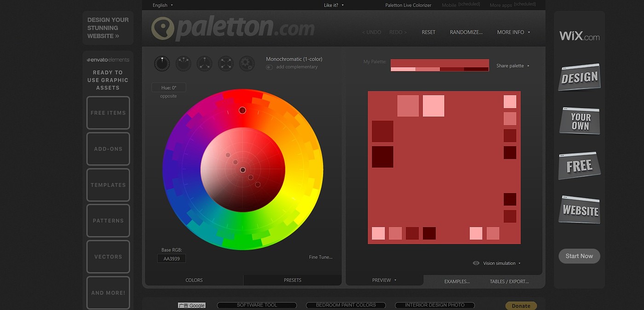The height and width of the screenshot is (310, 644).
Task: Toggle the Vision simulation eye icon
Action: point(476,263)
